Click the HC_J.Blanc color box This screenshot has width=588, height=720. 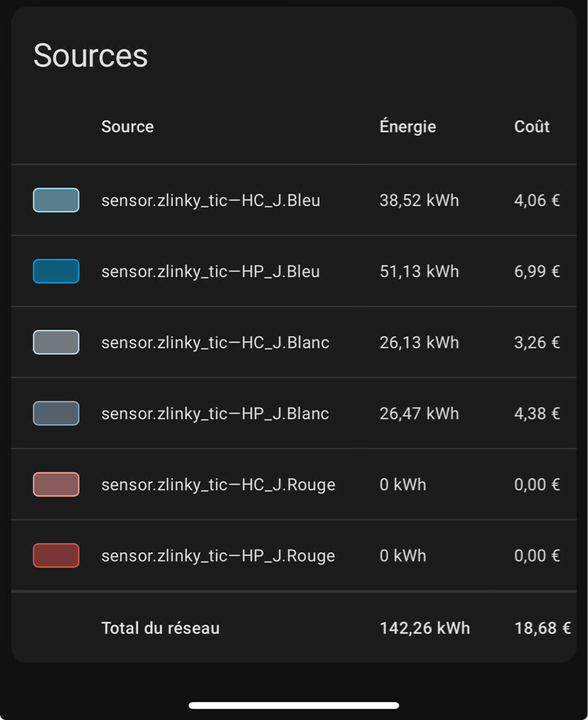pos(55,342)
